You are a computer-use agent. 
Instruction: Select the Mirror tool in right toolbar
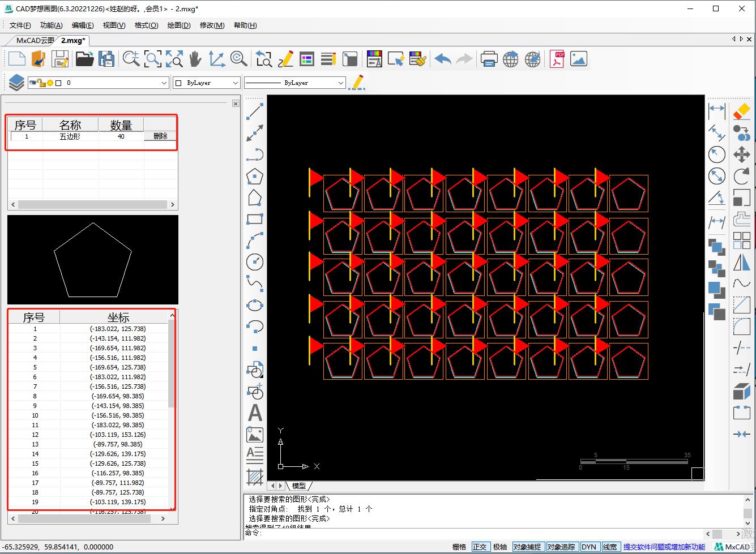pyautogui.click(x=741, y=262)
